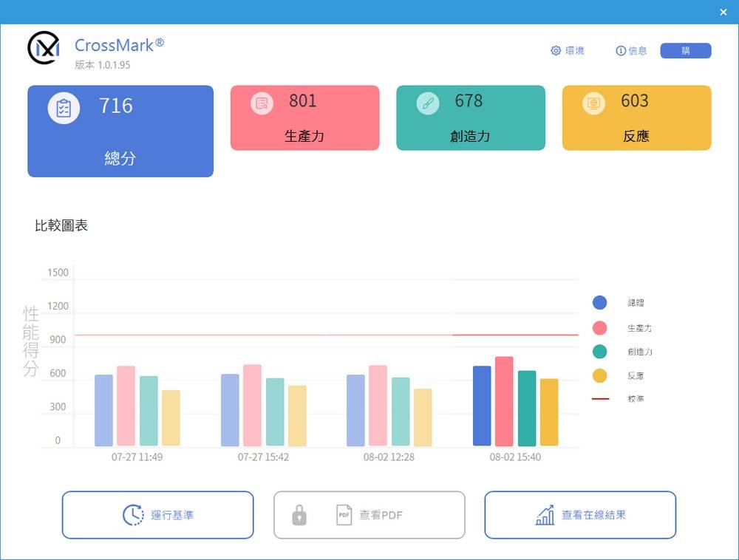The image size is (739, 560).
Task: Select the teal 創造力 678 card
Action: pyautogui.click(x=471, y=117)
